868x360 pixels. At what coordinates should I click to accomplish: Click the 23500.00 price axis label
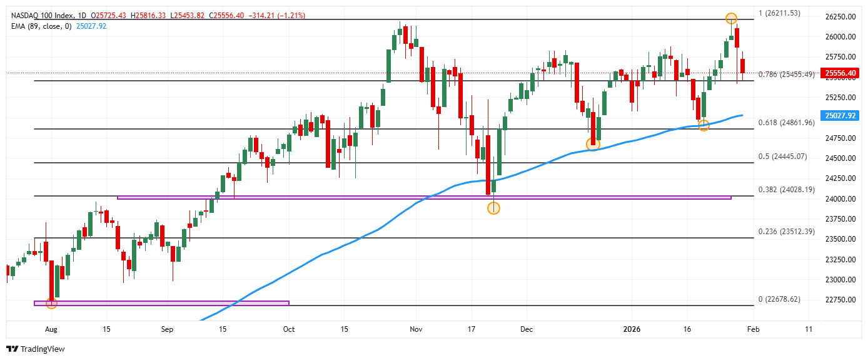(x=842, y=239)
